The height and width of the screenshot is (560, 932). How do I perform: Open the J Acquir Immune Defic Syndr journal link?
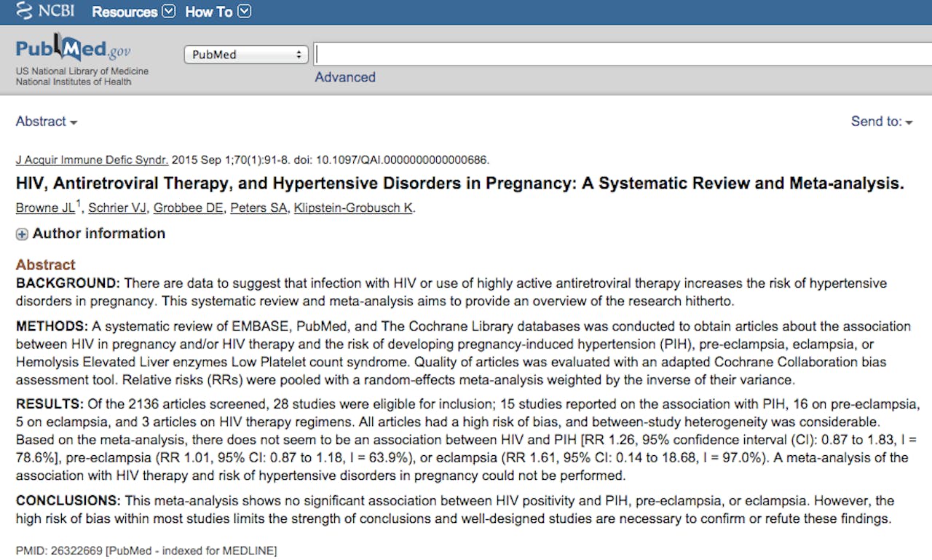92,160
